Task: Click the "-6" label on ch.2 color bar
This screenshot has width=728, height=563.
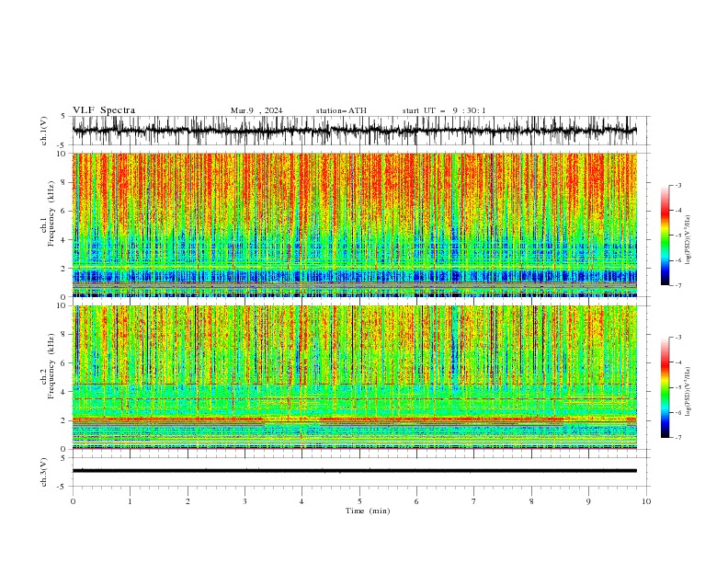Action: pos(677,412)
